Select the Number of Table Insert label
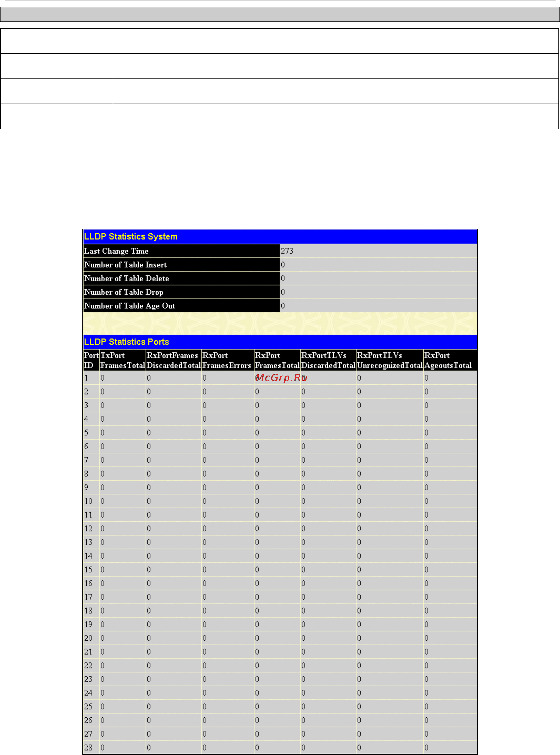The image size is (560, 755). click(x=126, y=265)
